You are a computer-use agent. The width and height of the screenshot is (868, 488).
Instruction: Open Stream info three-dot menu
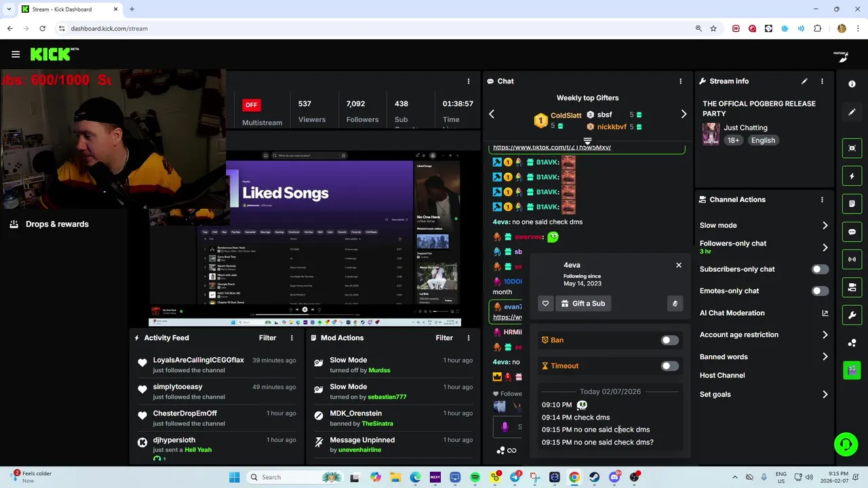coord(822,81)
